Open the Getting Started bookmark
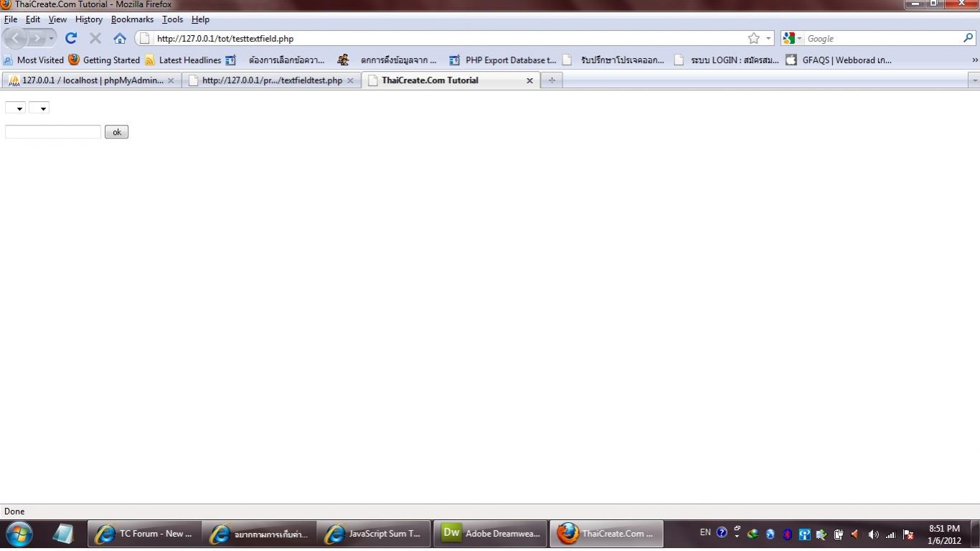This screenshot has height=551, width=980. click(x=104, y=60)
